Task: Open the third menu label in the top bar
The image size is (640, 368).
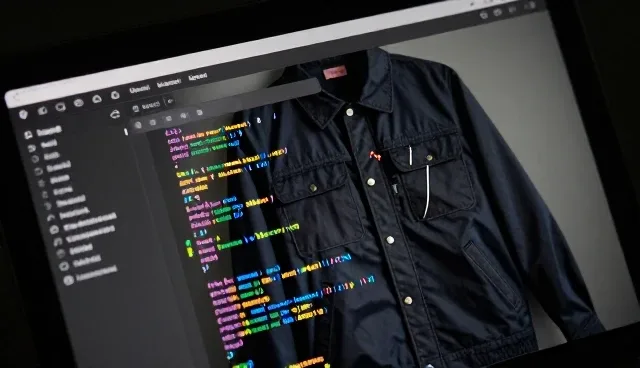Action: (x=198, y=77)
